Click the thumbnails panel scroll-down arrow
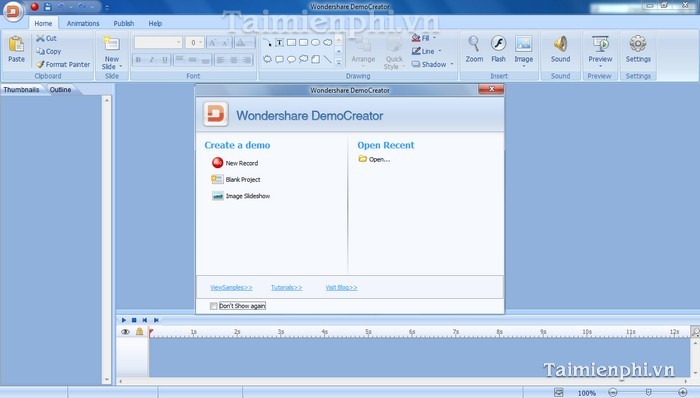Viewport: 700px width, 398px height. (x=106, y=380)
